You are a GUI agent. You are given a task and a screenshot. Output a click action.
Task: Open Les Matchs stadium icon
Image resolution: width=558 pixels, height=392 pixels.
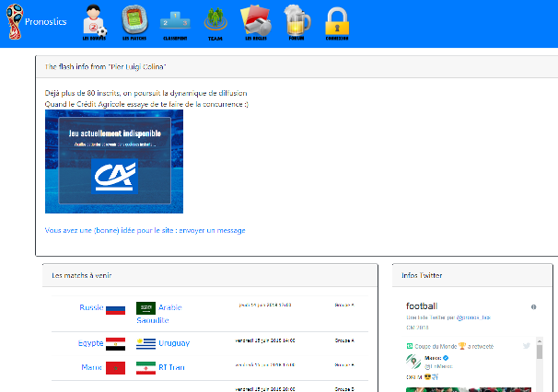(x=134, y=22)
